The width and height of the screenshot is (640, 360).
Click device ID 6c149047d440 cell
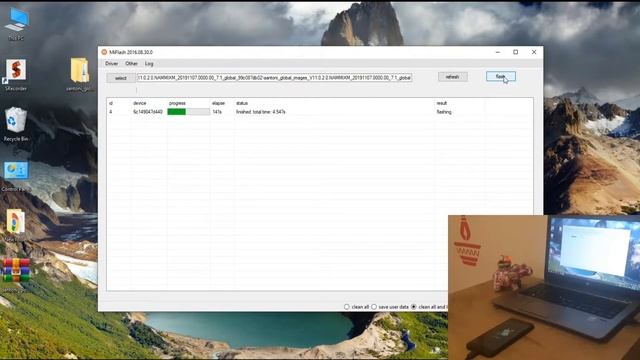pos(148,112)
